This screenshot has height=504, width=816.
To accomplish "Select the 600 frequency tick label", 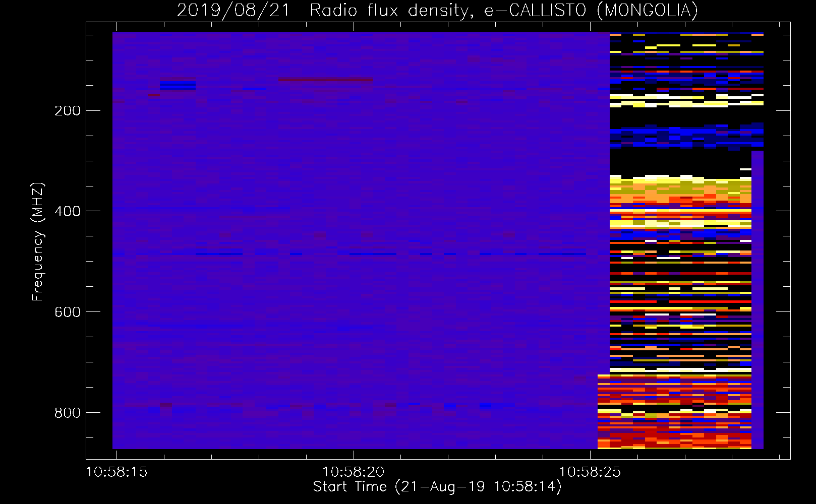I will tap(68, 312).
